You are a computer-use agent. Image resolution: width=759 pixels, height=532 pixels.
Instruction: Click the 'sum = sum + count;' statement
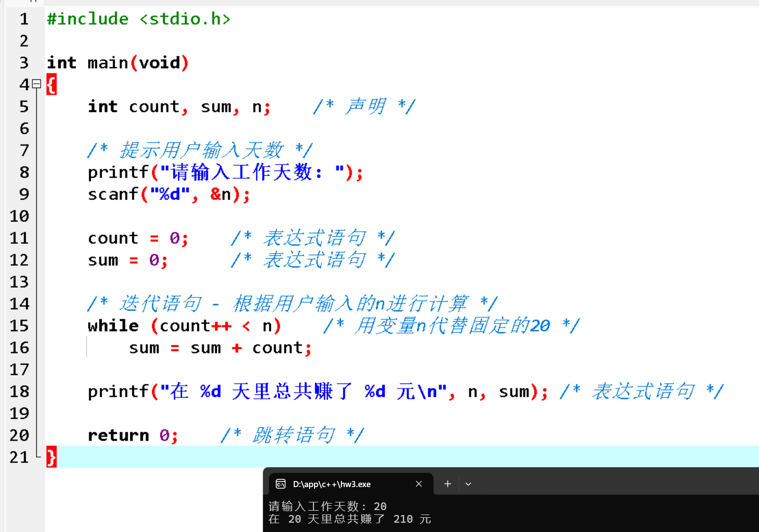pyautogui.click(x=220, y=348)
